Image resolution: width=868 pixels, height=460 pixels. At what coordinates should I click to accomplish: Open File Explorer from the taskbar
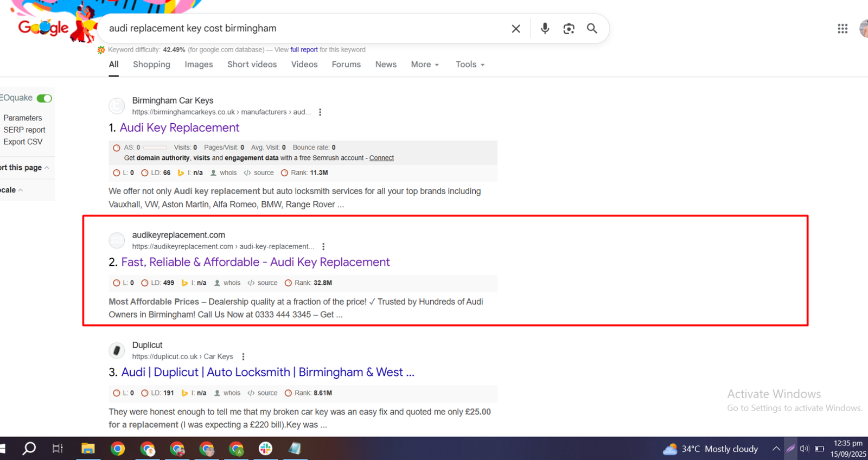(x=88, y=449)
